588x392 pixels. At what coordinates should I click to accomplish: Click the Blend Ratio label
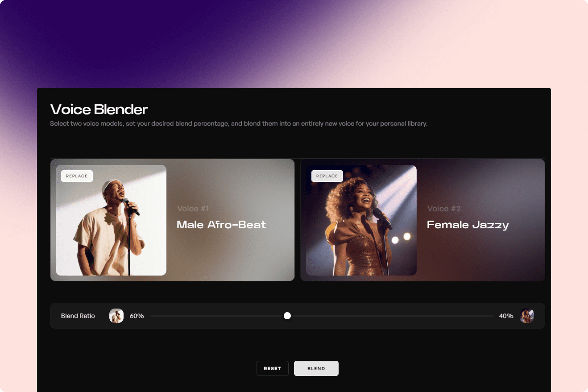pos(78,316)
